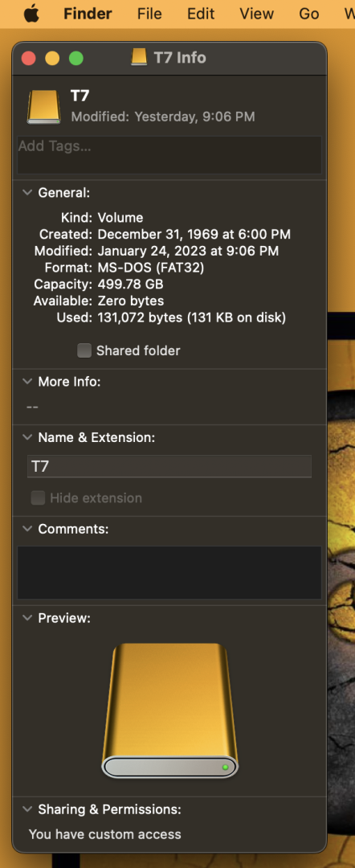
Task: Enable the Shared folder checkbox
Action: point(84,350)
